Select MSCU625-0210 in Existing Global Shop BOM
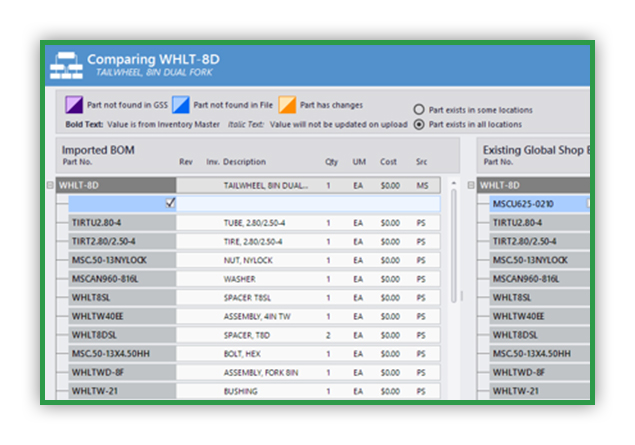635x445 pixels. point(539,204)
